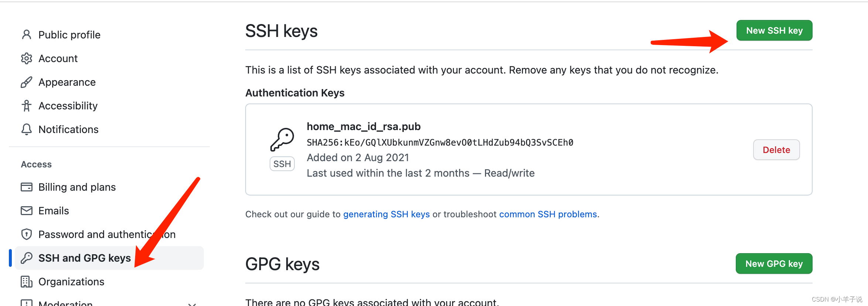Viewport: 868px width, 306px height.
Task: Click the Moderation icon at the bottom
Action: click(26, 303)
